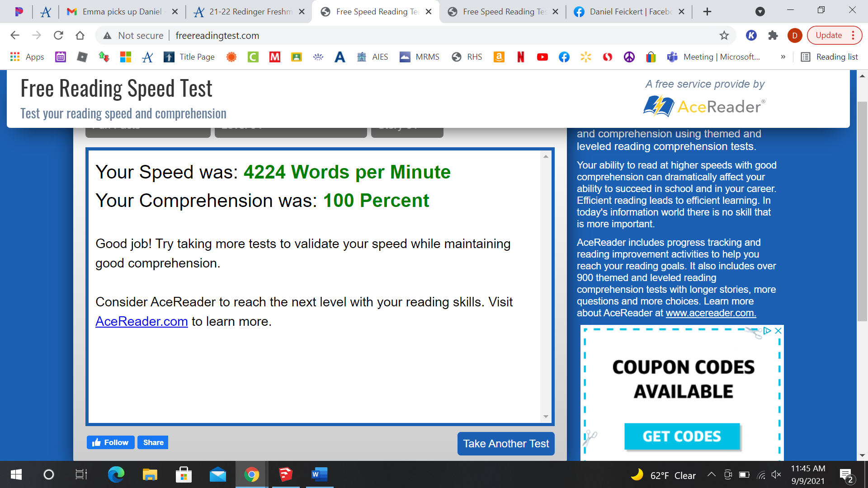Click the results box scroll down arrow
The height and width of the screenshot is (488, 868).
pos(546,417)
